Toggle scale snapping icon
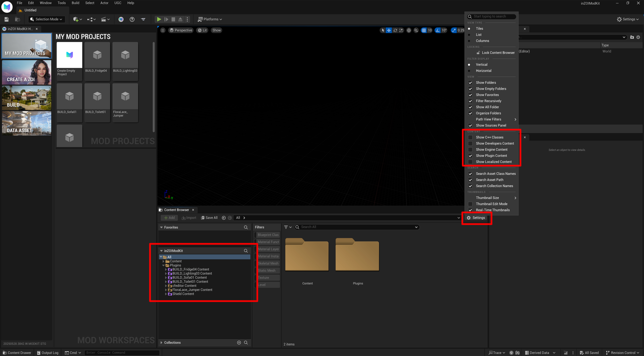This screenshot has width=644, height=356. pos(454,30)
